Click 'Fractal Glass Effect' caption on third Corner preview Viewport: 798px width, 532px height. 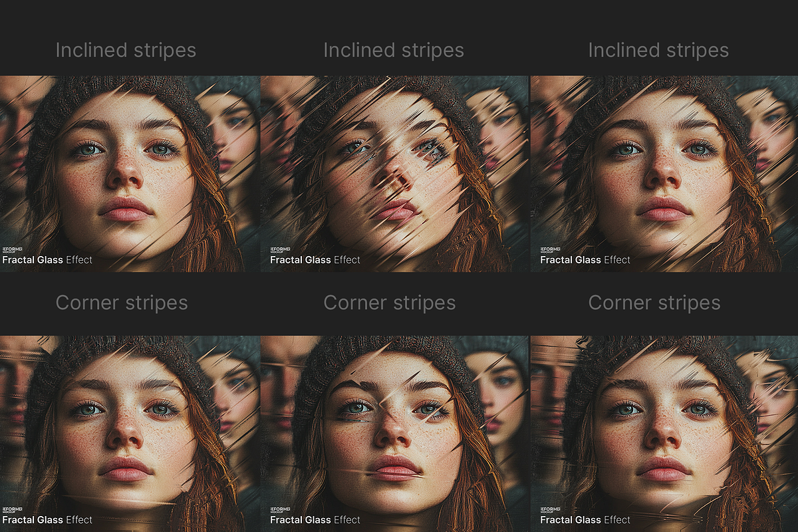[x=585, y=520]
